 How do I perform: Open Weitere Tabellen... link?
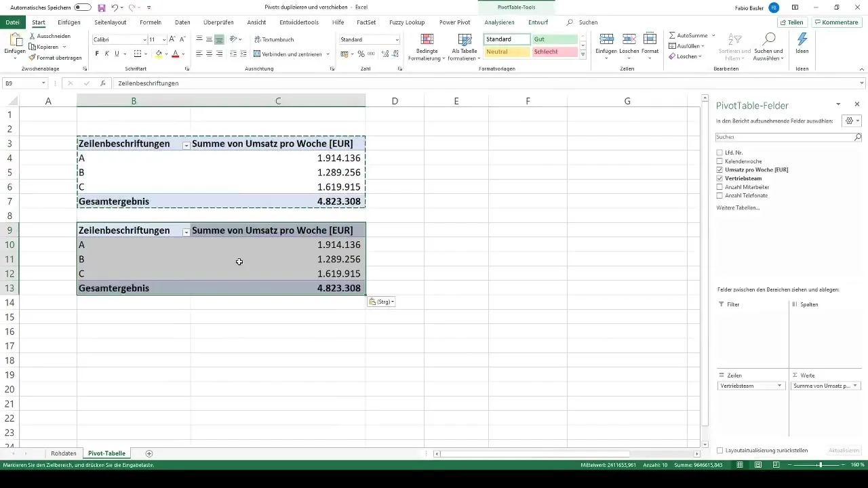[x=738, y=207]
